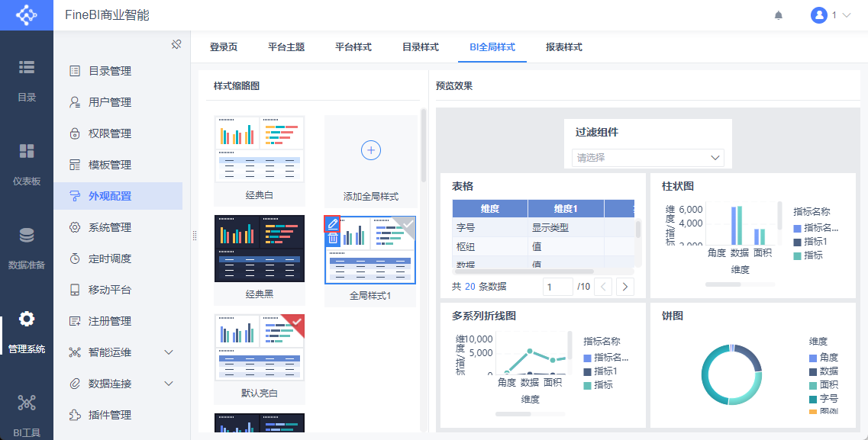Unpin the sidebar with pin icon
The width and height of the screenshot is (868, 440).
tap(176, 44)
